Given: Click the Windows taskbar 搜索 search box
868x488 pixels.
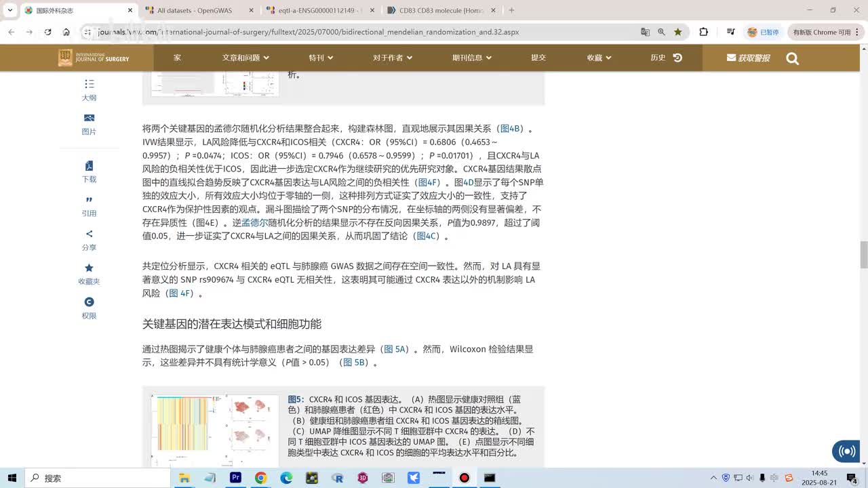Looking at the screenshot, I should click(98, 478).
